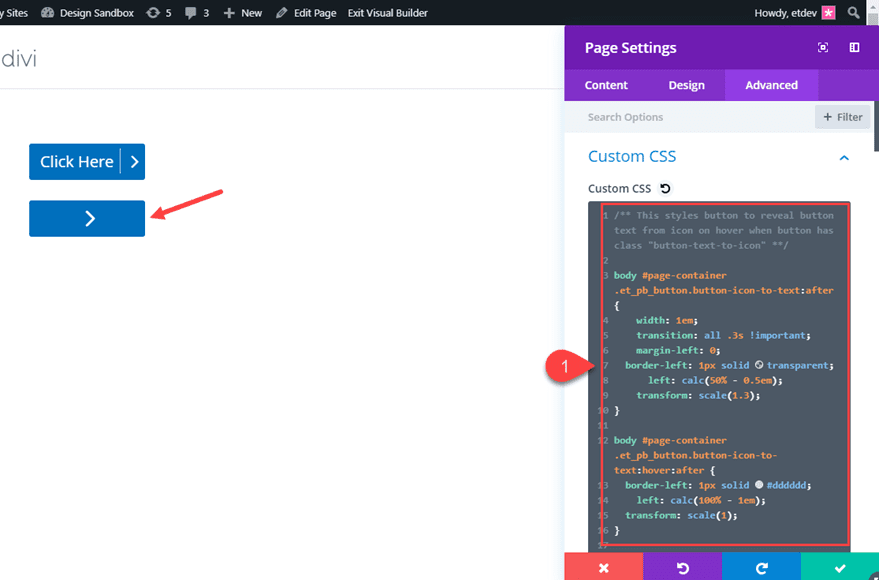Redo the last change in Page Settings
Screen dimensions: 880x580
(761, 566)
